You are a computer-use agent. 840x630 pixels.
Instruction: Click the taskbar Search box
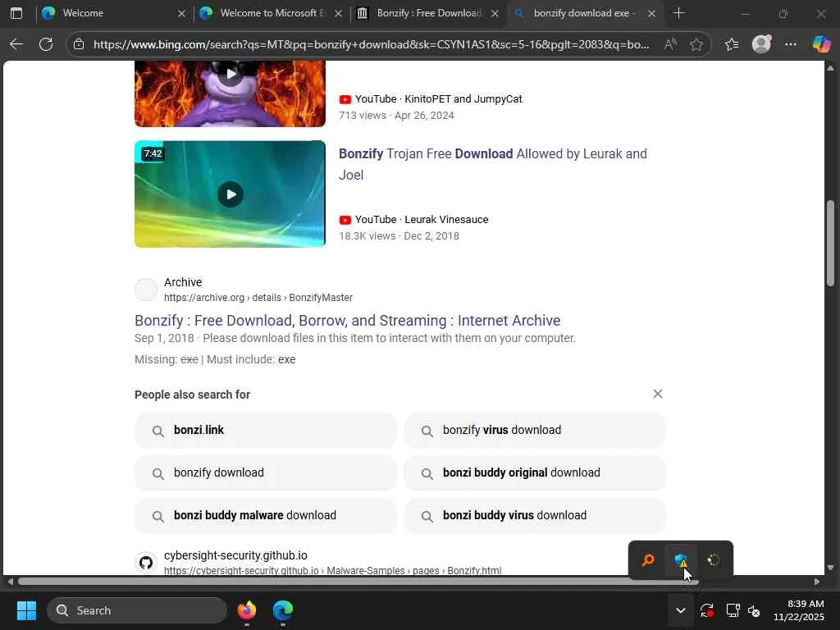[x=137, y=610]
